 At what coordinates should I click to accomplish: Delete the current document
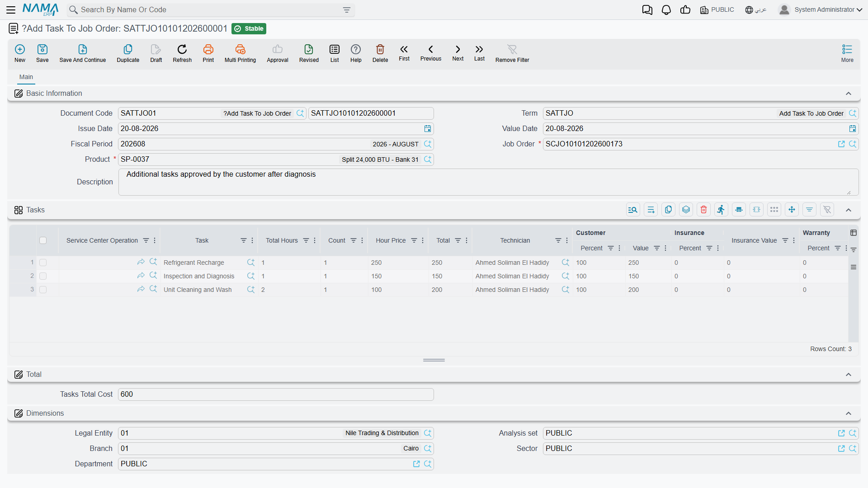380,53
